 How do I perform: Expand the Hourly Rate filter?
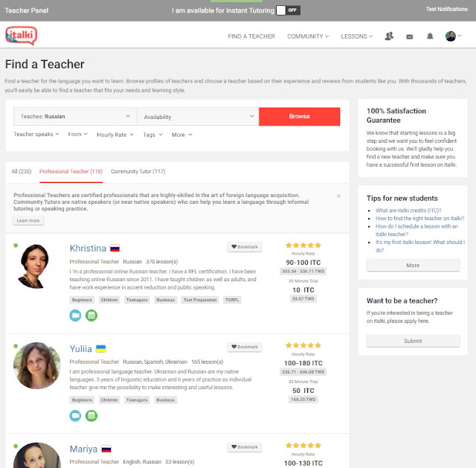click(115, 135)
